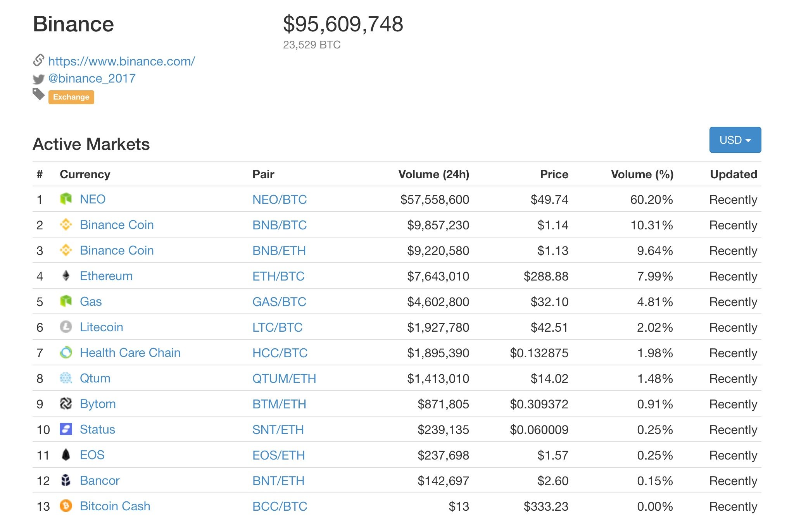
Task: Click the Bytom coin icon
Action: [66, 404]
